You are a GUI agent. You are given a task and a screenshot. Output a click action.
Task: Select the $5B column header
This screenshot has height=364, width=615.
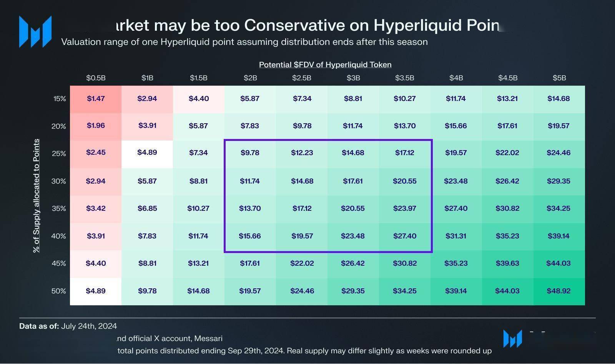click(559, 78)
